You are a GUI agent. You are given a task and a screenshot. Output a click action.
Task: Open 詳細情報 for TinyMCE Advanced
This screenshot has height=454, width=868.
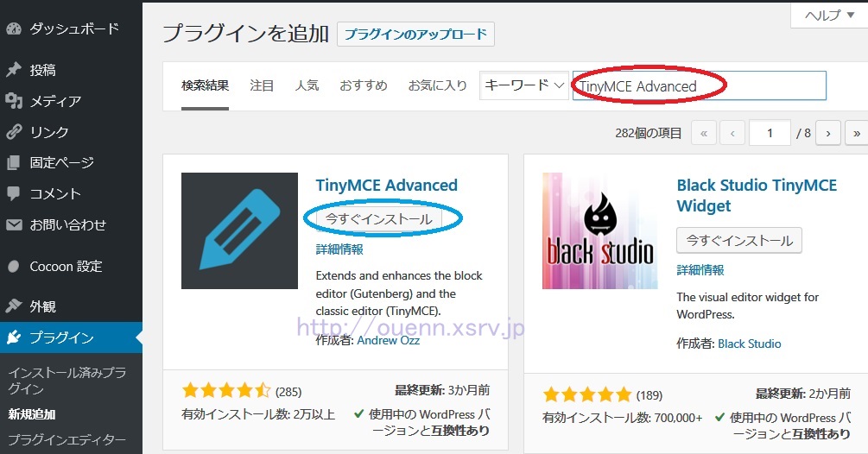point(339,249)
